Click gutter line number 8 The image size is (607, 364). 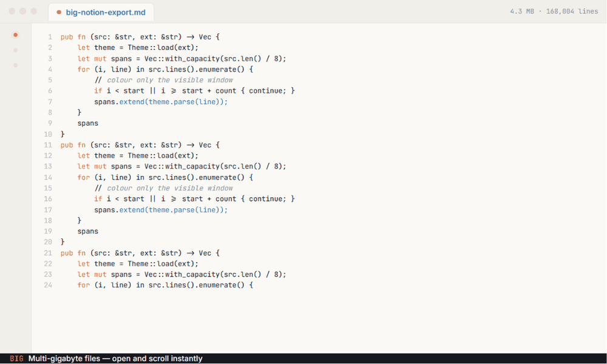[x=50, y=113]
